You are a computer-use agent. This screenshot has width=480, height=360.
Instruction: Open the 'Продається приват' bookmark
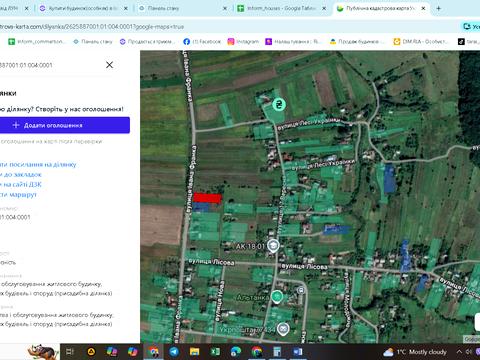pos(147,42)
